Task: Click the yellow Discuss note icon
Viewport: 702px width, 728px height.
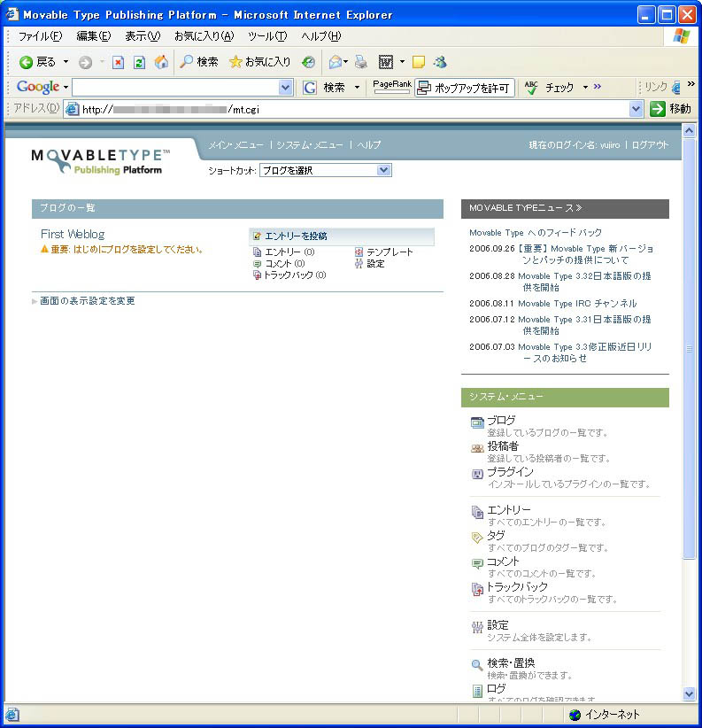Action: (419, 62)
